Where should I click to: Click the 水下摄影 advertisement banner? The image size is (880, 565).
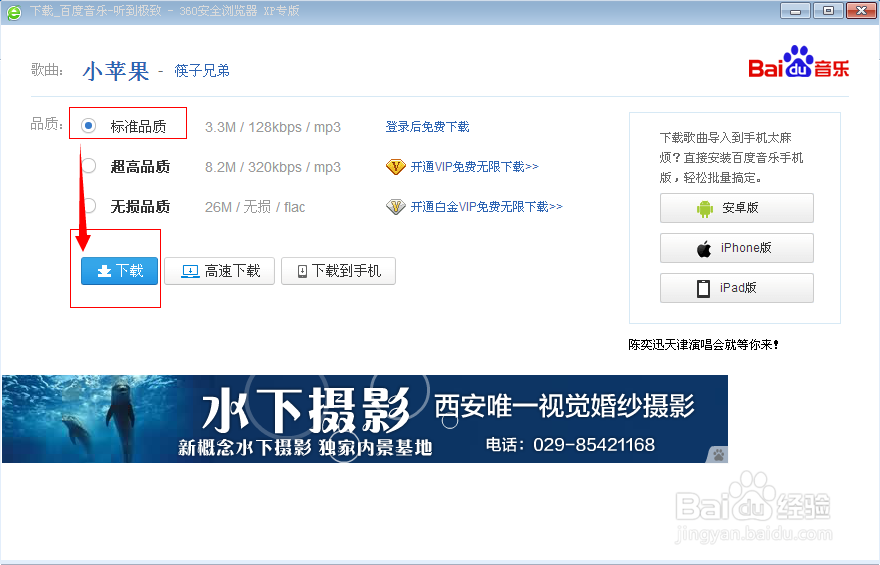(365, 419)
